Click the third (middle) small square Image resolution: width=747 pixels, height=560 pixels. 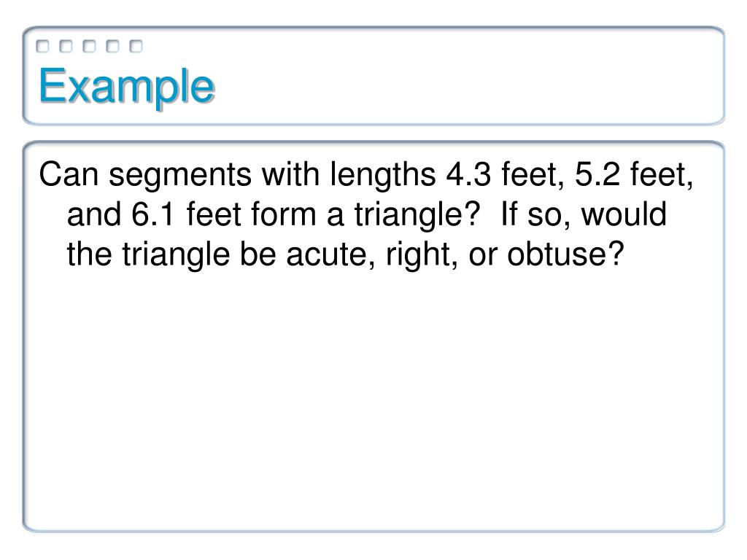[90, 46]
